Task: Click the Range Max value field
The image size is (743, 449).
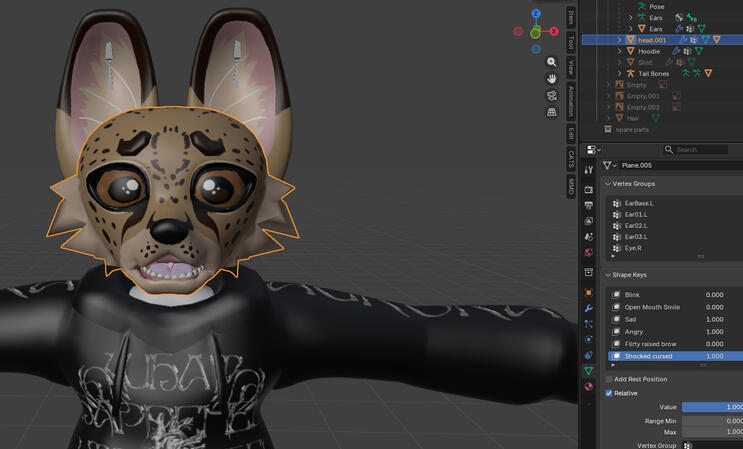Action: click(712, 432)
